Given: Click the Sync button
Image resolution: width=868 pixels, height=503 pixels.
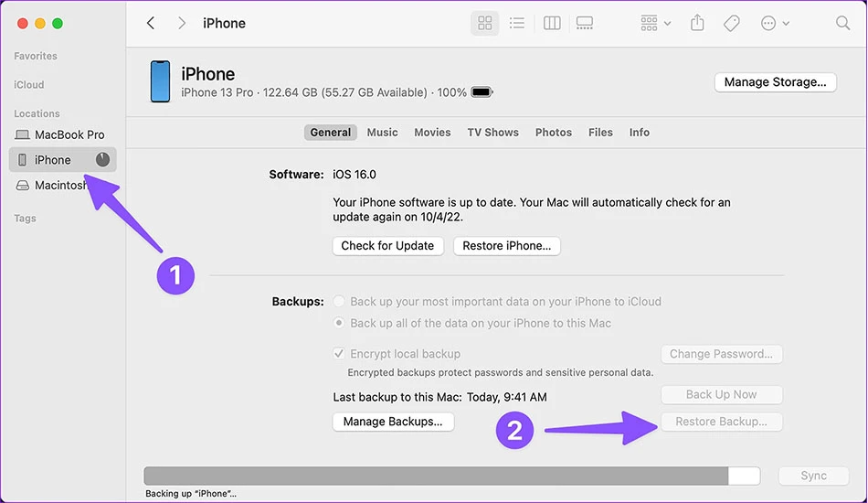Looking at the screenshot, I should [x=813, y=476].
